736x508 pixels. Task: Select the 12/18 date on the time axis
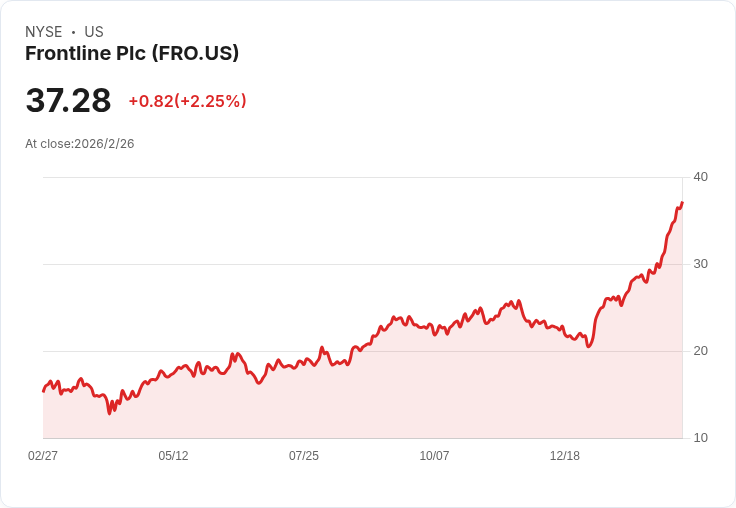pyautogui.click(x=565, y=456)
